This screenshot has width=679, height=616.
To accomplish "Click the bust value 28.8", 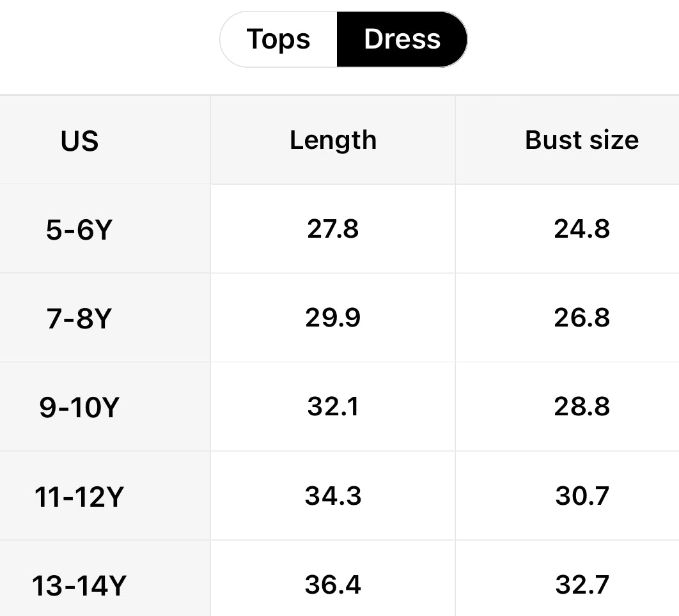I will (x=581, y=407).
